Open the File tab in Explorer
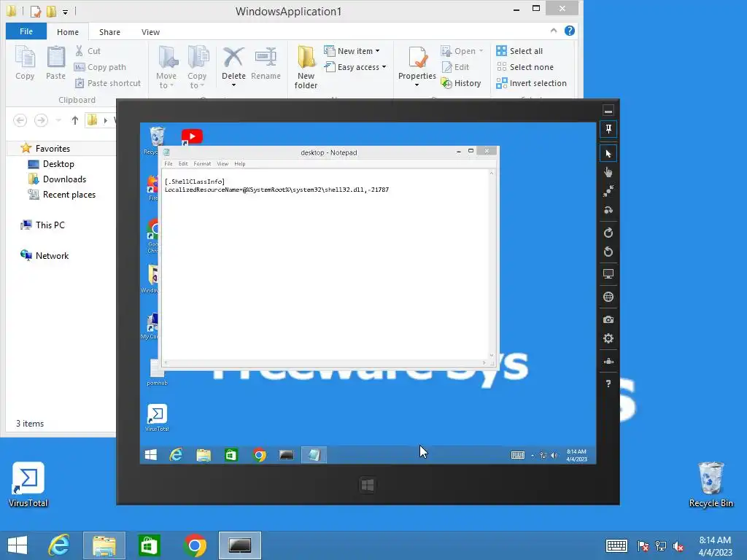 26,31
